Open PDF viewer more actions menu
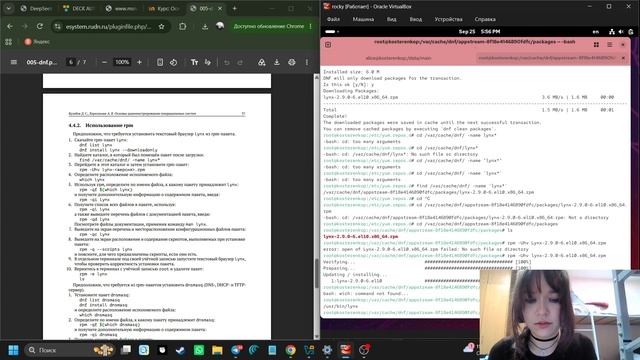Image resolution: width=640 pixels, height=360 pixels. click(x=307, y=62)
